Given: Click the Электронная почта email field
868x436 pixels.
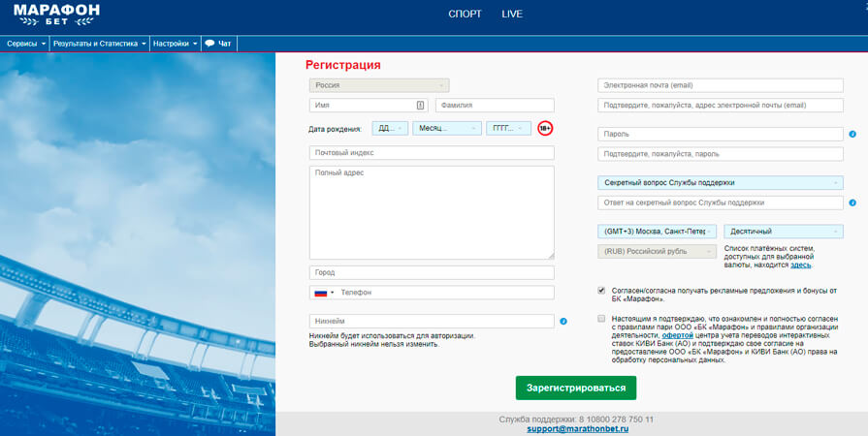Looking at the screenshot, I should [721, 85].
